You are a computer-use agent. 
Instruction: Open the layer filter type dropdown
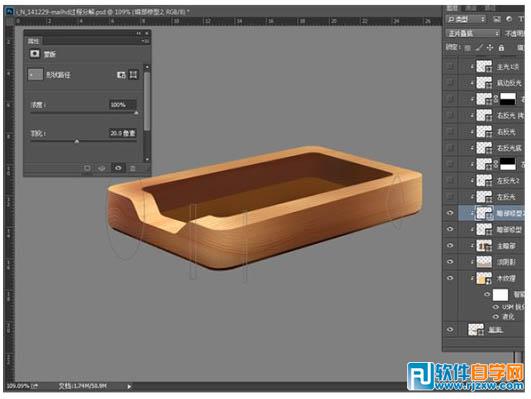pos(466,19)
